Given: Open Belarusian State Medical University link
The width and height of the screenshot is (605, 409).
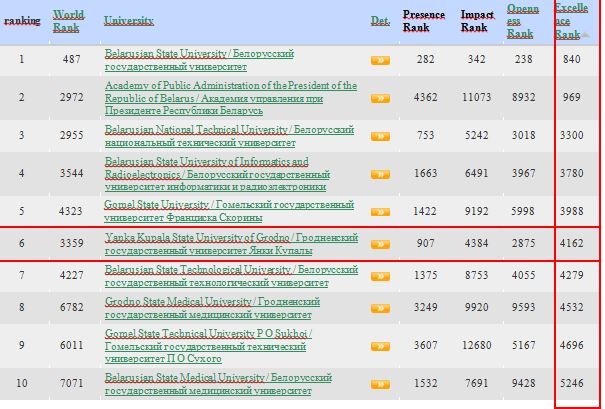Looking at the screenshot, I should (x=218, y=384).
